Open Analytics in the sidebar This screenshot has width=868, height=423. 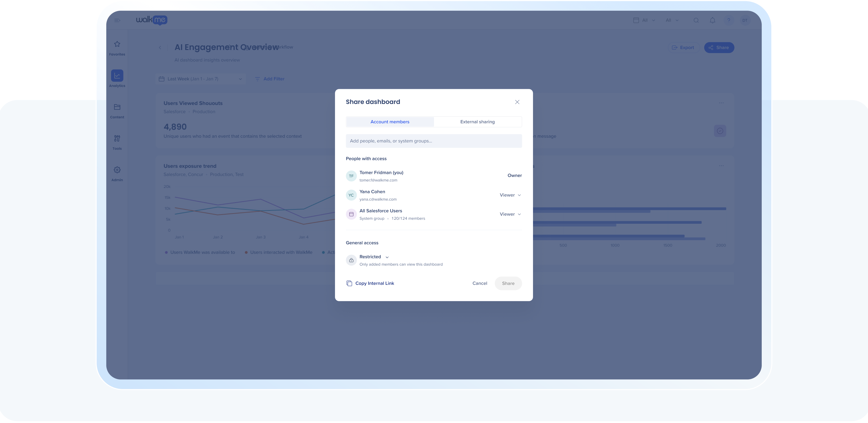117,79
